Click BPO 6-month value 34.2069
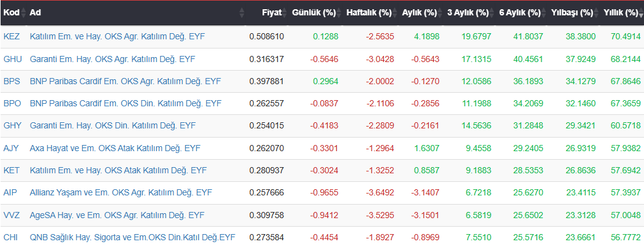This screenshot has width=644, height=247. point(529,103)
